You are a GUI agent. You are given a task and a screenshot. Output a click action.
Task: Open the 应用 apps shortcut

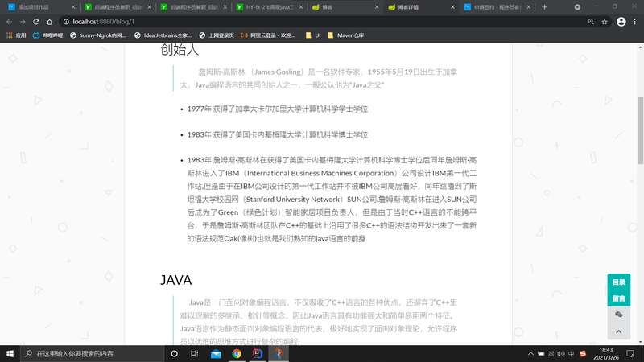point(16,35)
